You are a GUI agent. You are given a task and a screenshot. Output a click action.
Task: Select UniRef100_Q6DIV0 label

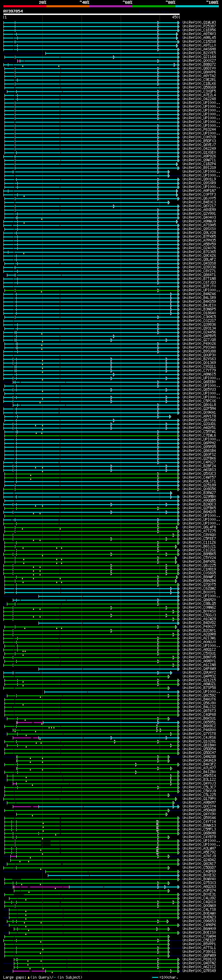coord(199,68)
